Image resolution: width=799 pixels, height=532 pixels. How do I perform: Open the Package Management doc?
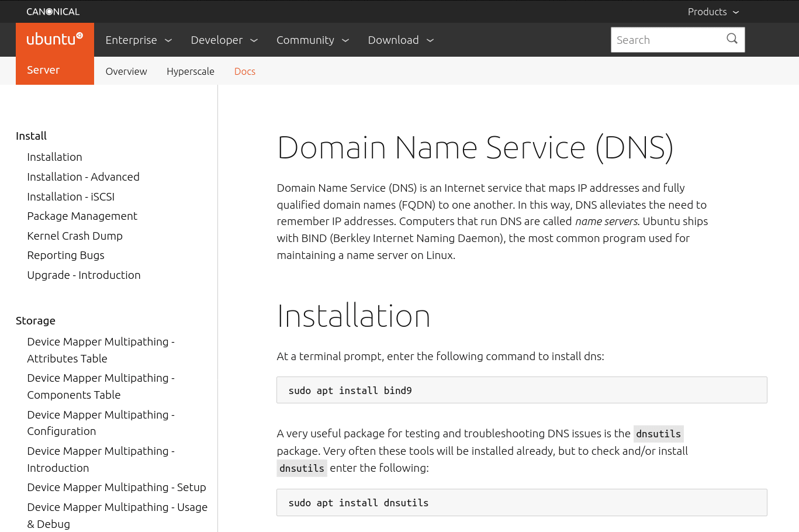(x=82, y=216)
